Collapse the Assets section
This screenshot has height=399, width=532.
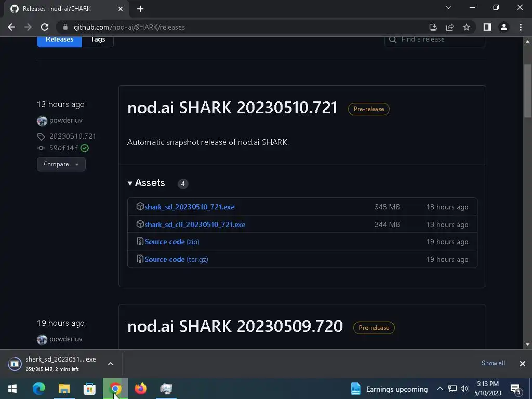(146, 183)
